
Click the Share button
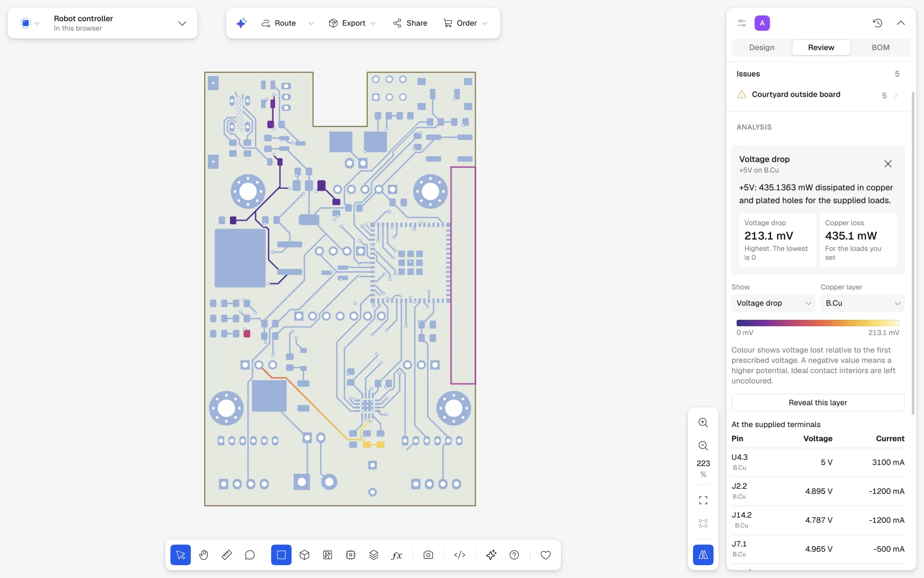[410, 23]
